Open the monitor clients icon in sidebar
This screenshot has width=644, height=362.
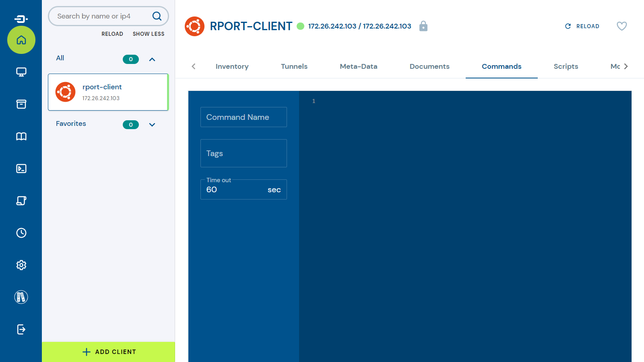(21, 72)
